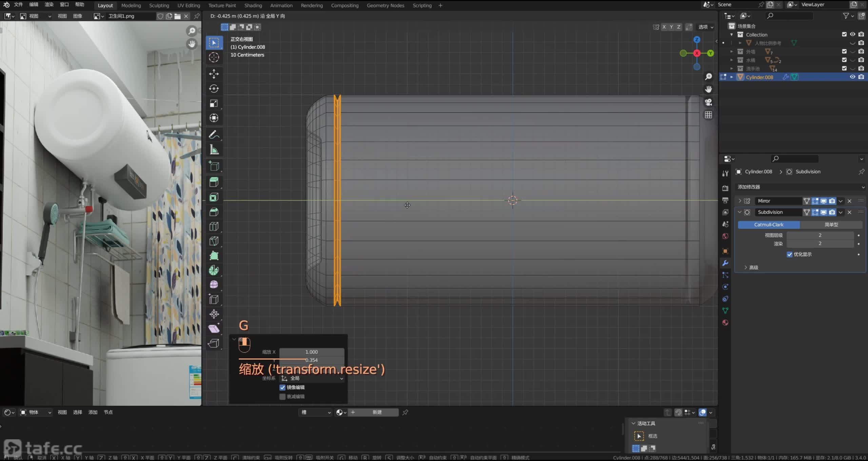
Task: Click the Subdivision modifier icon
Action: click(747, 213)
